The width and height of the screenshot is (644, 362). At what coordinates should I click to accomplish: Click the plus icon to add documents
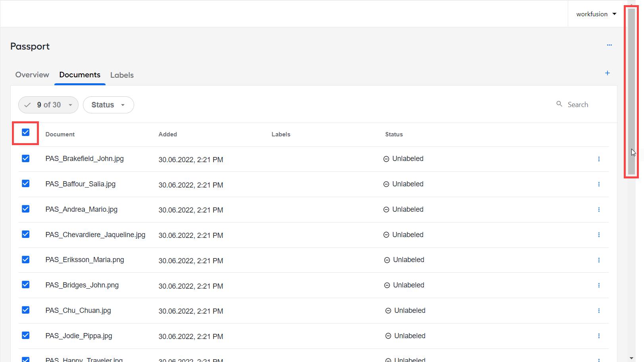point(607,73)
